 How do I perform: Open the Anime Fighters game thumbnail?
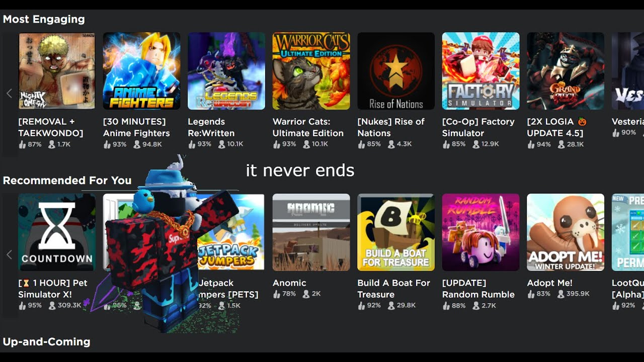141,71
